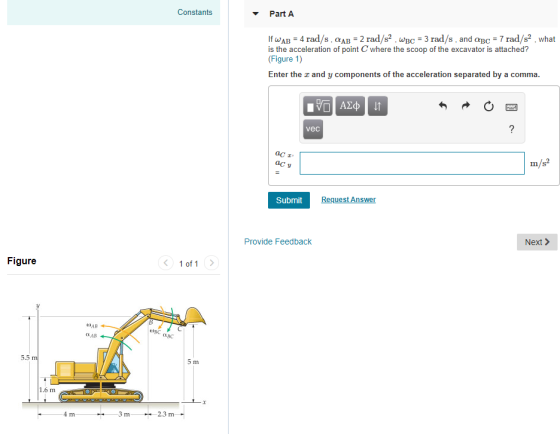Viewport: 560px width, 434px height.
Task: Open the Provide Feedback link
Action: pyautogui.click(x=278, y=242)
